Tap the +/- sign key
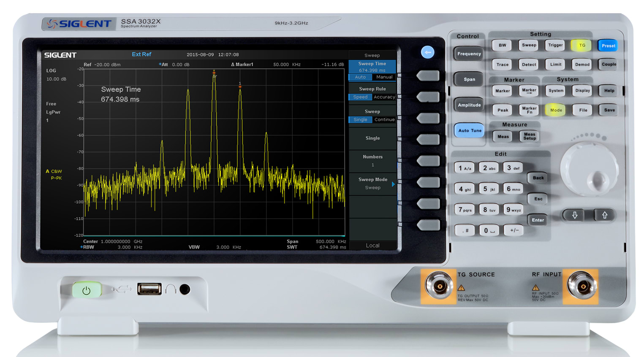Image resolution: width=644 pixels, height=357 pixels. pyautogui.click(x=514, y=230)
